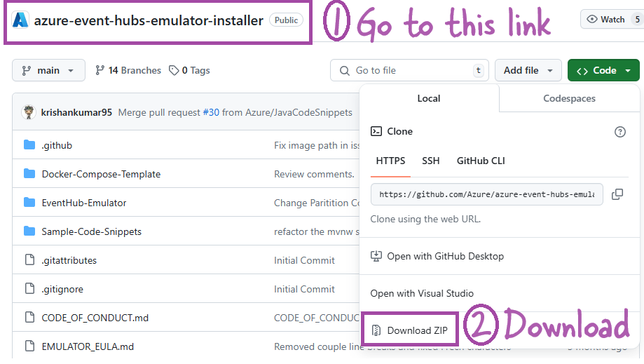Viewport: 644px width, 364px height.
Task: Click the Clone help question mark icon
Action: [619, 132]
